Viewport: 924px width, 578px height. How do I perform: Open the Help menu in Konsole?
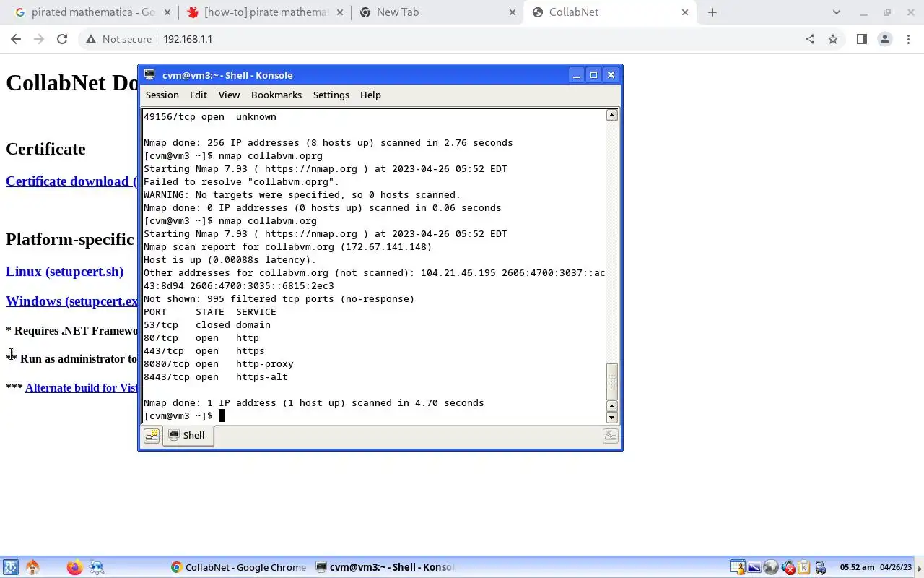click(x=370, y=95)
